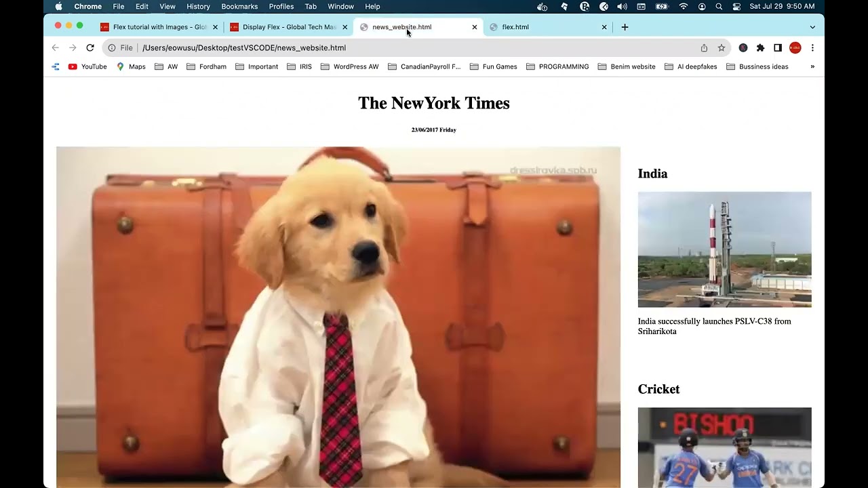
Task: Open Control Center in menu bar
Action: (736, 7)
